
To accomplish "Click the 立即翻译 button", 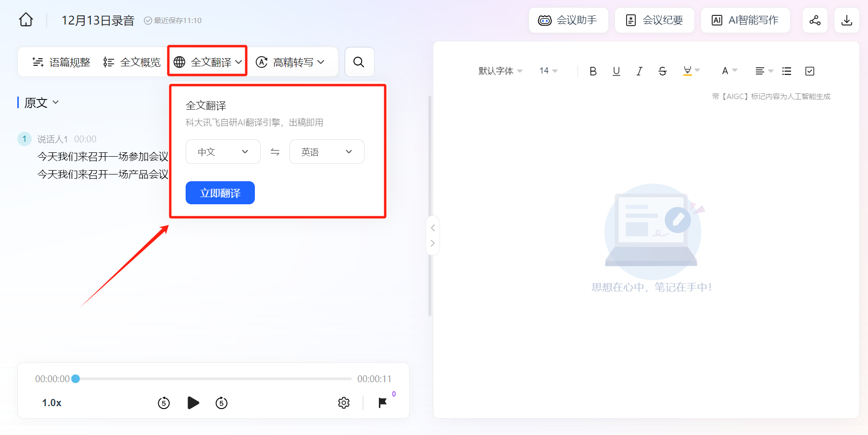I will coord(220,193).
